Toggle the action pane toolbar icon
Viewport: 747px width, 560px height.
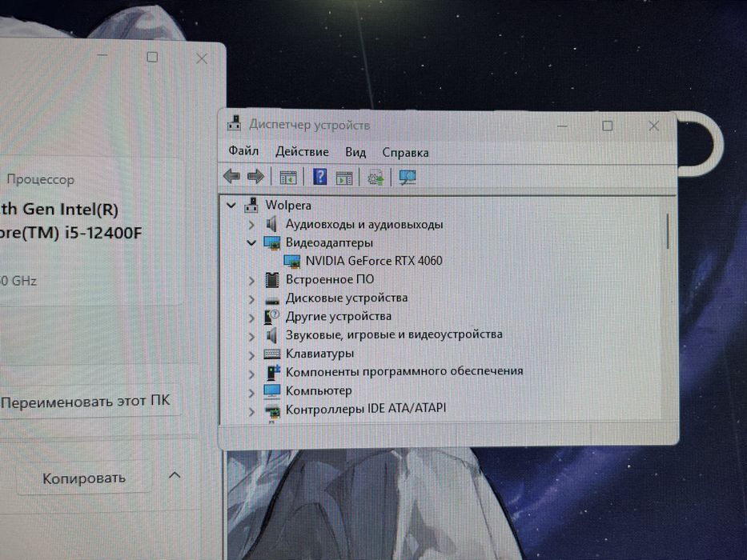point(344,178)
